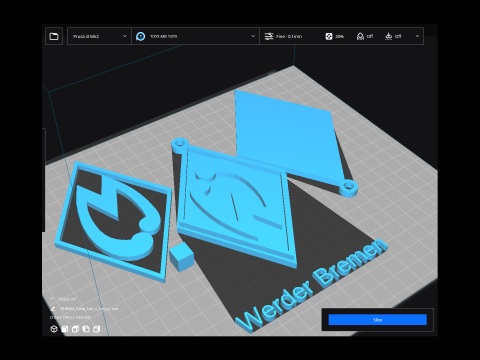480x360 pixels.
Task: Switch to 3D perspective view icon
Action: [x=54, y=329]
